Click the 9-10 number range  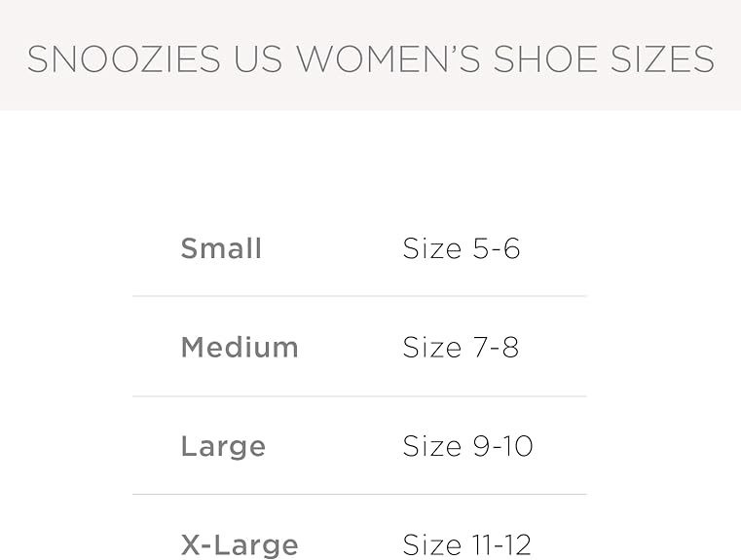[503, 446]
